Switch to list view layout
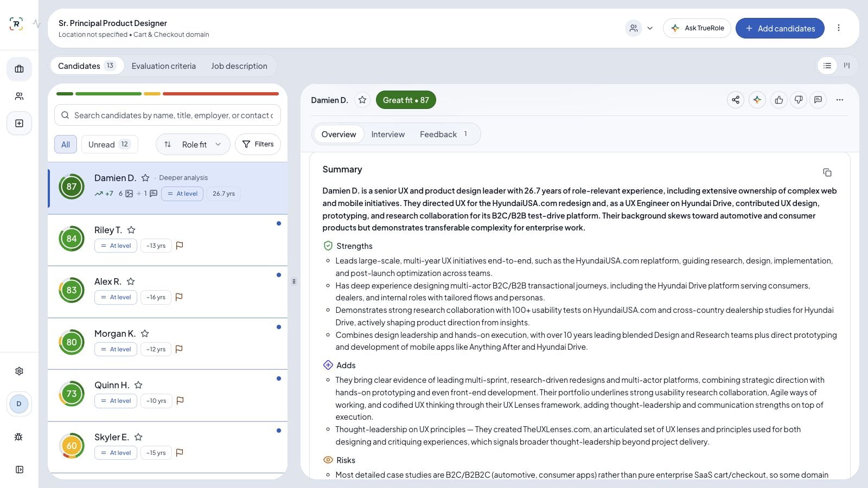Image resolution: width=868 pixels, height=488 pixels. [x=827, y=66]
